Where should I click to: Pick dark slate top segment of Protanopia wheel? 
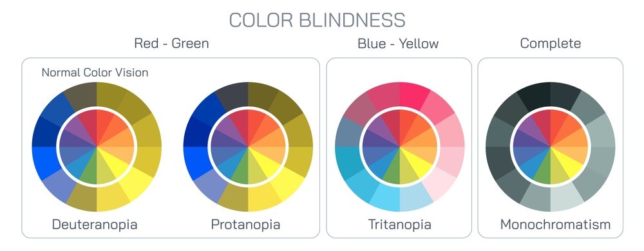click(232, 95)
